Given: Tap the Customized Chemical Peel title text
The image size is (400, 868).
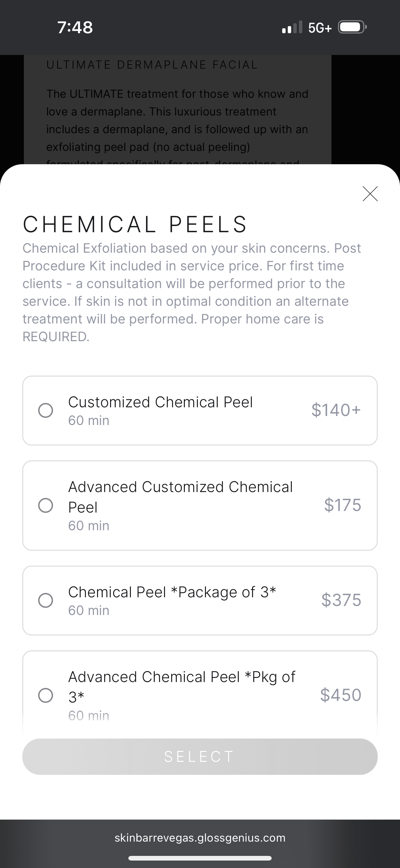Looking at the screenshot, I should point(160,402).
